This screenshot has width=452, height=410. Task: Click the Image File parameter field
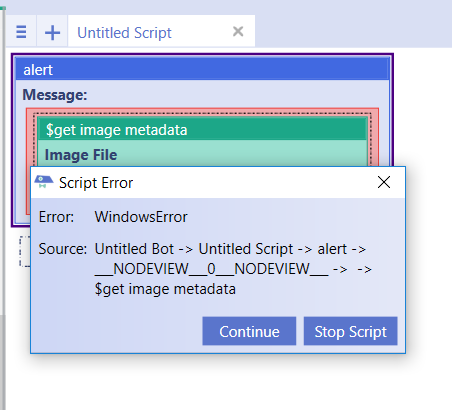[202, 154]
